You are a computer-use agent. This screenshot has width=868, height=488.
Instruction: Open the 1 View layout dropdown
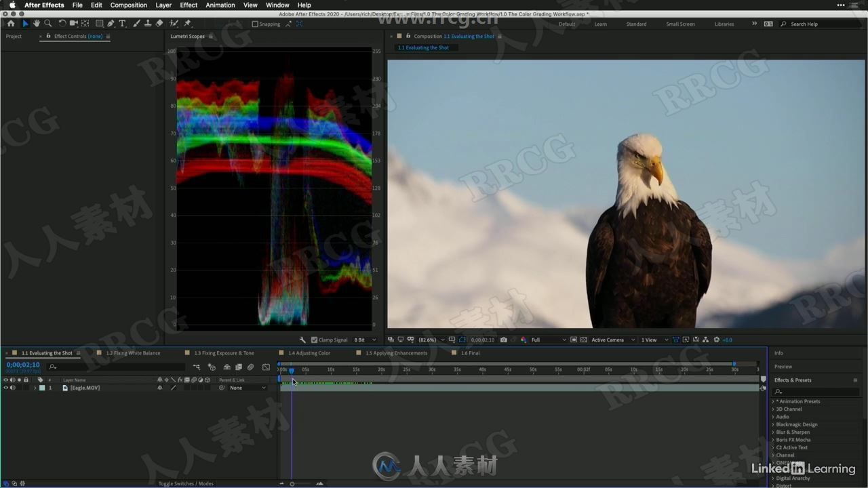click(x=654, y=340)
